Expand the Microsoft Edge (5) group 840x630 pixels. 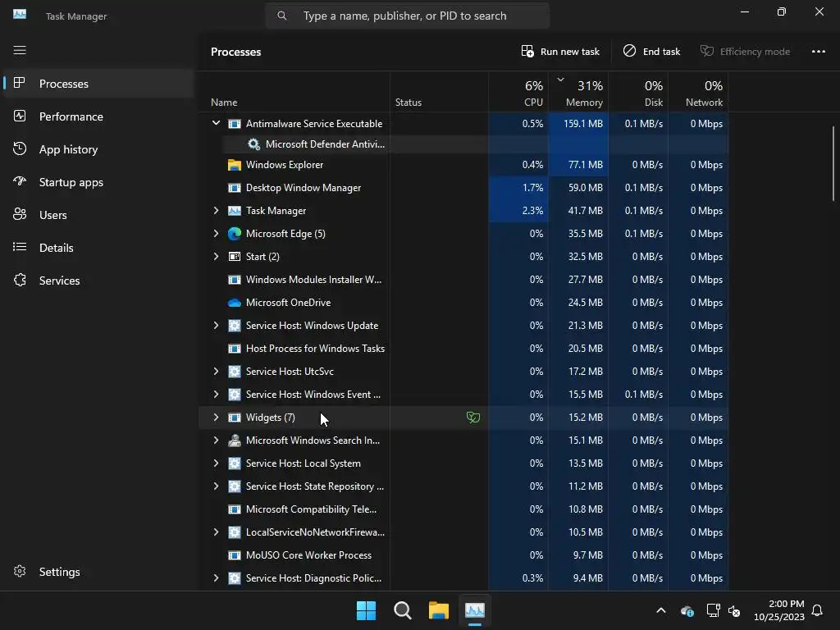(x=216, y=234)
